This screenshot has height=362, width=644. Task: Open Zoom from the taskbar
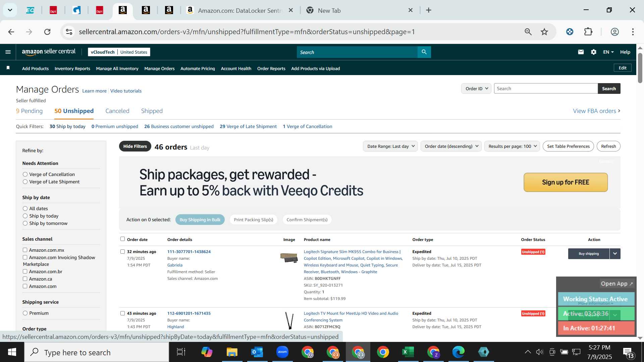(282, 352)
